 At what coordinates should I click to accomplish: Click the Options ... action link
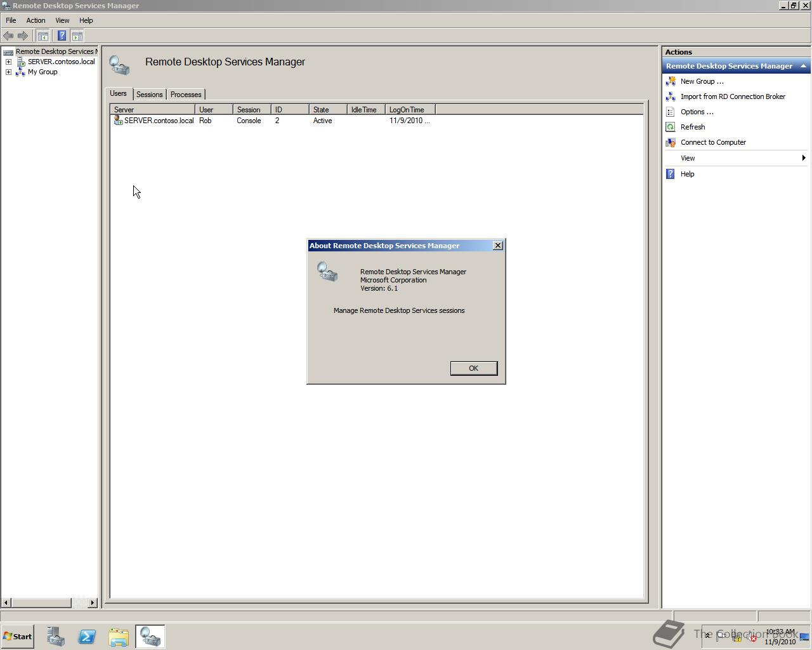point(697,112)
